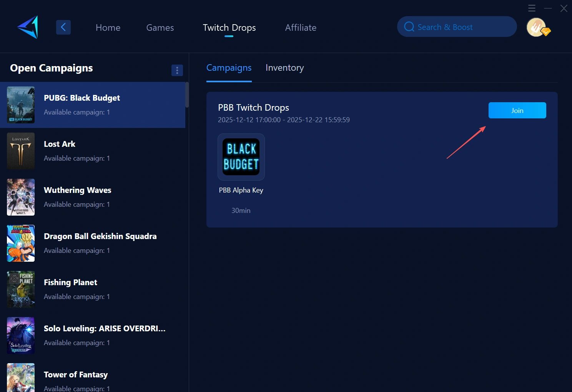The image size is (572, 392).
Task: Click the campaign list scrollbar
Action: pos(187,95)
